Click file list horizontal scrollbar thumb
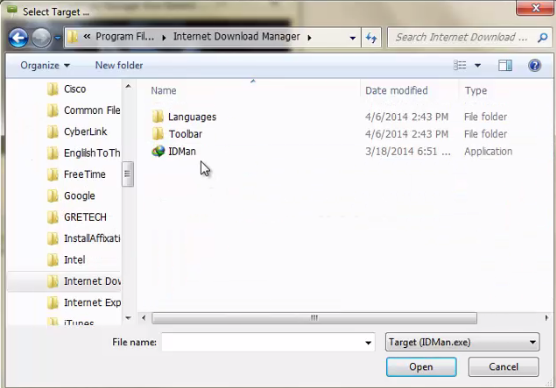Image resolution: width=556 pixels, height=388 pixels. click(314, 318)
